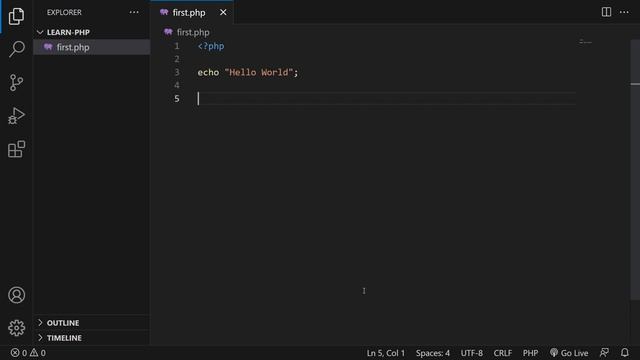Open the notifications bell

point(624,353)
